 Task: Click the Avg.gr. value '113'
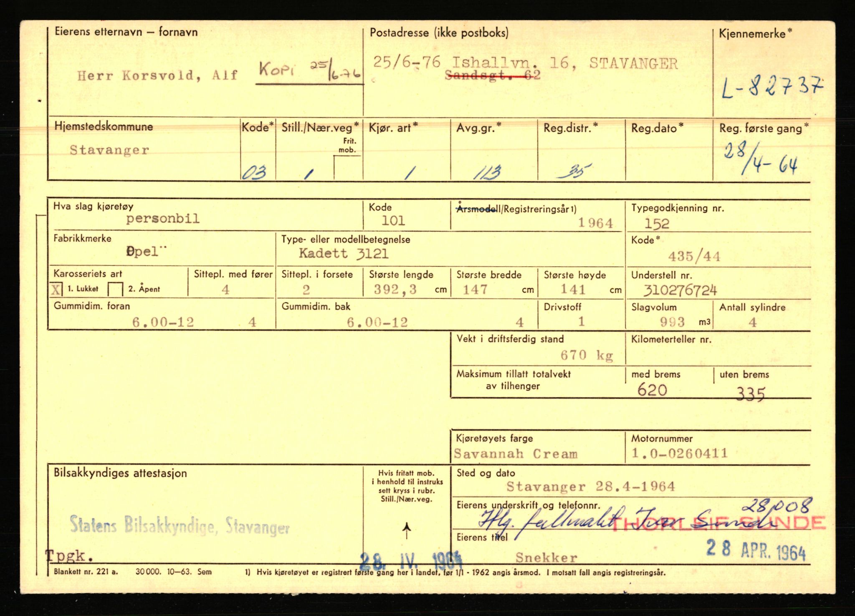click(x=487, y=172)
